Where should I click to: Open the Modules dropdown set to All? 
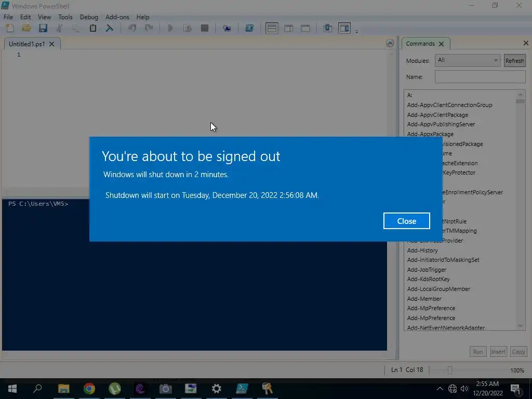click(468, 60)
